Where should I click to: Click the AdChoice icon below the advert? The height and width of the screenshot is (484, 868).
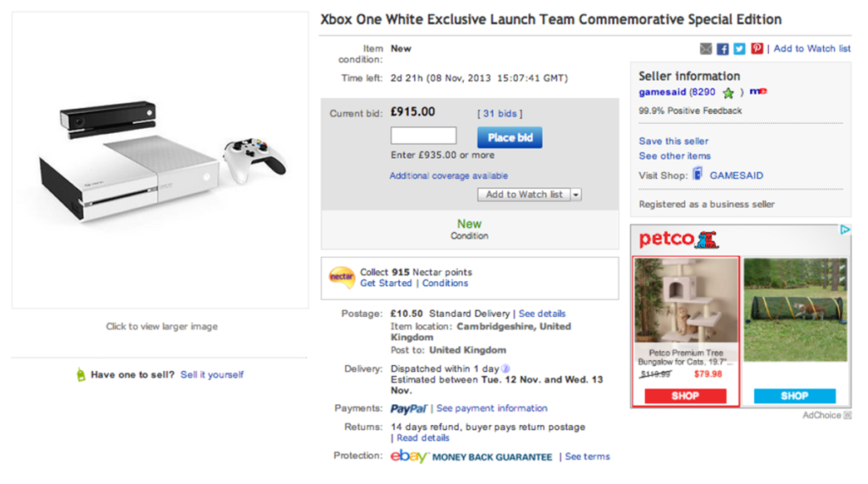tap(847, 415)
